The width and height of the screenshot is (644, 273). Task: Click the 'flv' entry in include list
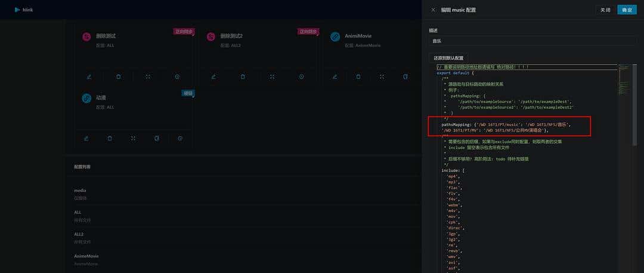pos(454,194)
